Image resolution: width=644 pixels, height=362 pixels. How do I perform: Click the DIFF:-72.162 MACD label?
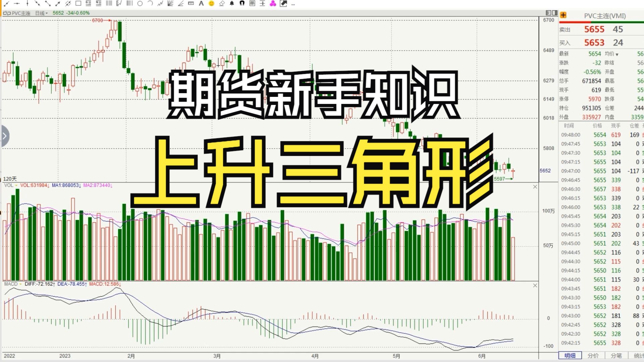click(40, 284)
